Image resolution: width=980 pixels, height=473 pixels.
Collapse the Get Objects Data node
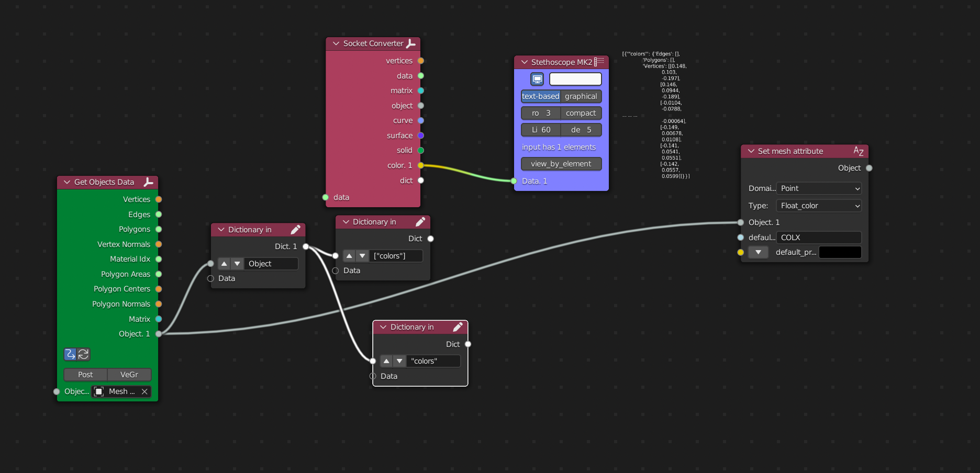tap(67, 182)
